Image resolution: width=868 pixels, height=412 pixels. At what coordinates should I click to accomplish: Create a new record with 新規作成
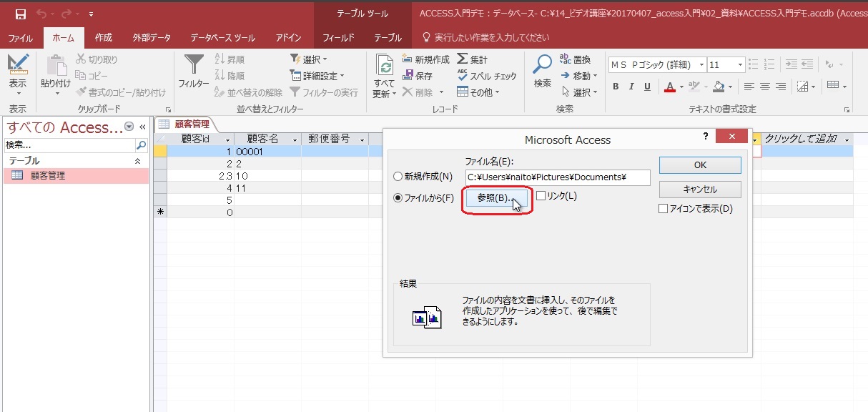pos(425,59)
